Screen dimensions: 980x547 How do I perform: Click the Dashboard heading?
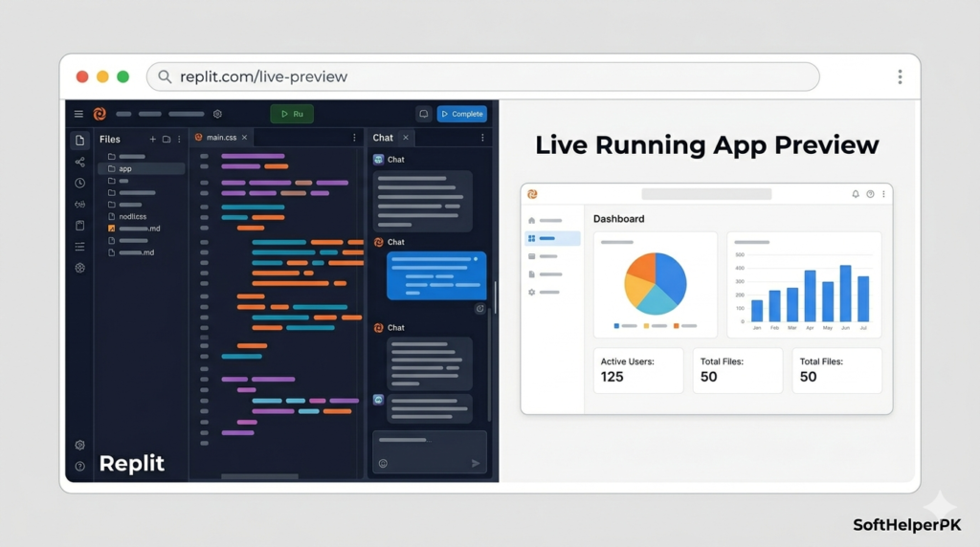[x=619, y=219]
